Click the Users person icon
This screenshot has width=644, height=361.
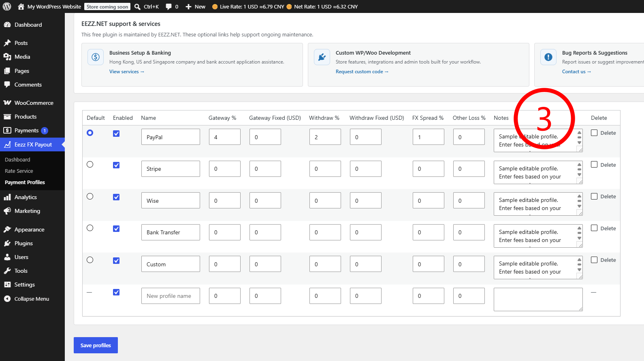[7, 257]
